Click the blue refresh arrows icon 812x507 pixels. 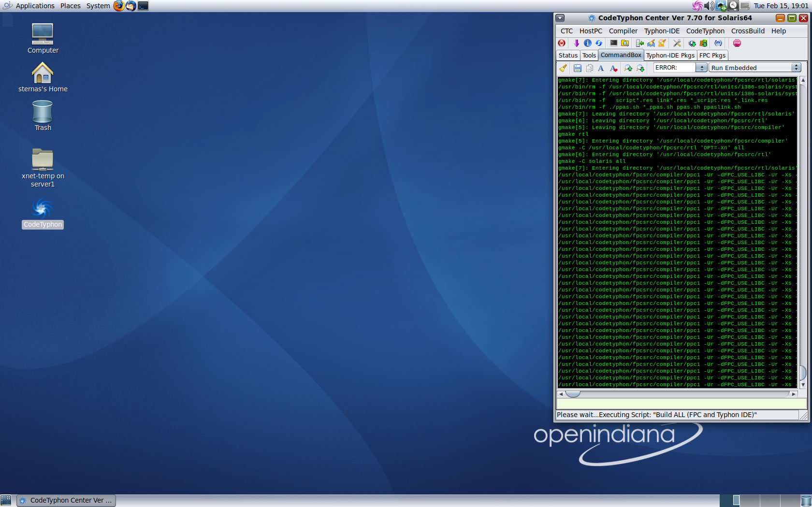click(599, 43)
